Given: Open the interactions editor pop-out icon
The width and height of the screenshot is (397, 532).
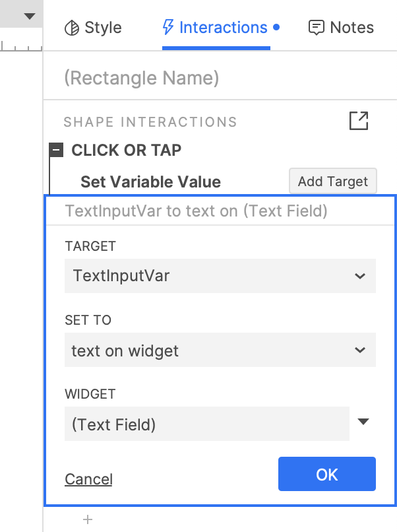Looking at the screenshot, I should pyautogui.click(x=359, y=121).
